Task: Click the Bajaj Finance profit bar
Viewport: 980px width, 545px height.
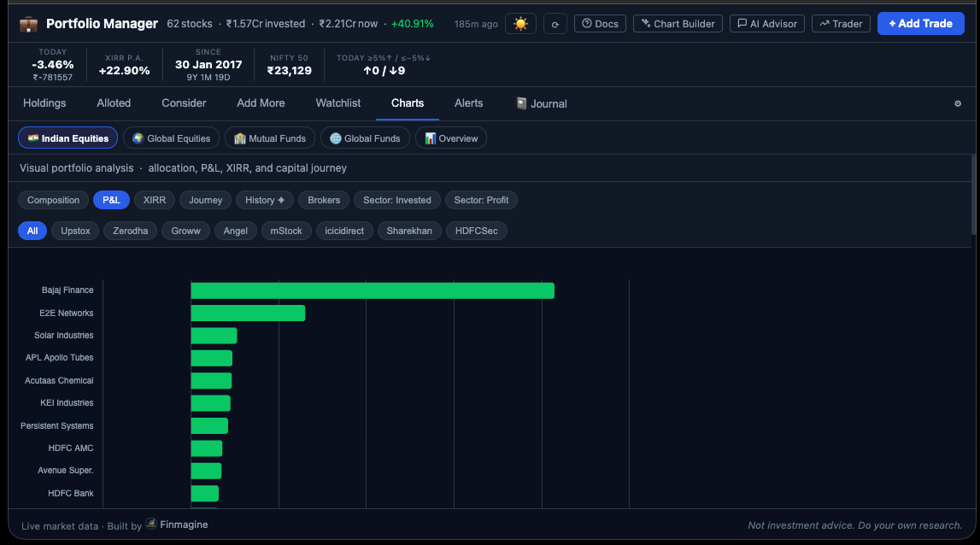Action: (x=373, y=290)
